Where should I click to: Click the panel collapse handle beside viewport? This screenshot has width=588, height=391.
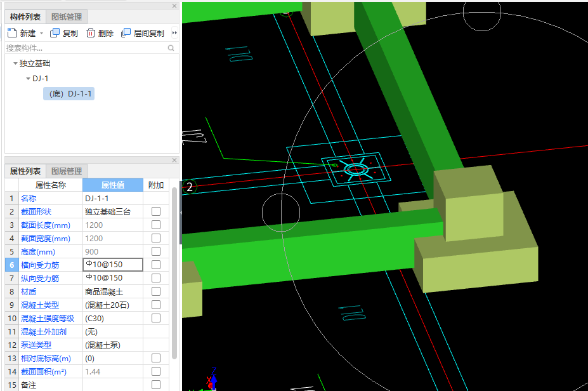click(181, 213)
